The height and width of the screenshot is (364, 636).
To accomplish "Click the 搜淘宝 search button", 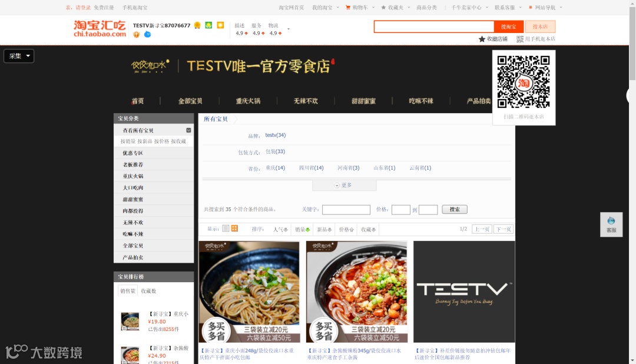I will (509, 27).
